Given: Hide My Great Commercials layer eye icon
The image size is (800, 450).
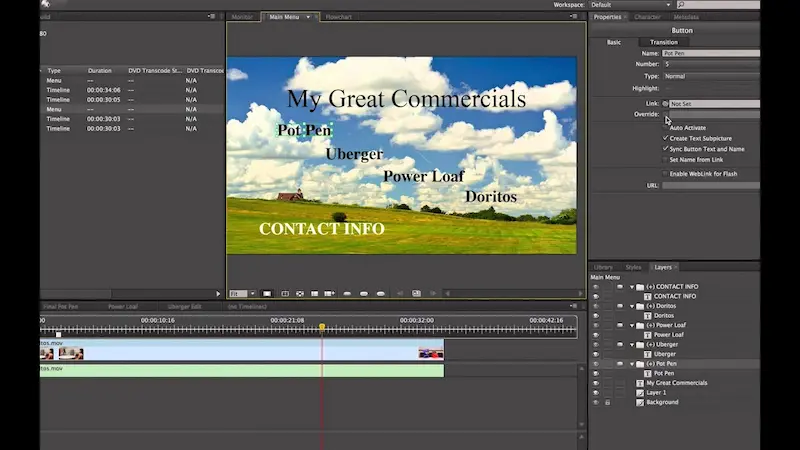Looking at the screenshot, I should [595, 383].
